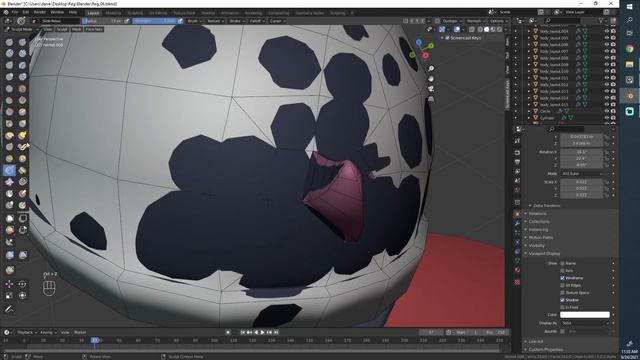Select the Line Project tool
Screen dimensions: 640x360
coord(9,242)
